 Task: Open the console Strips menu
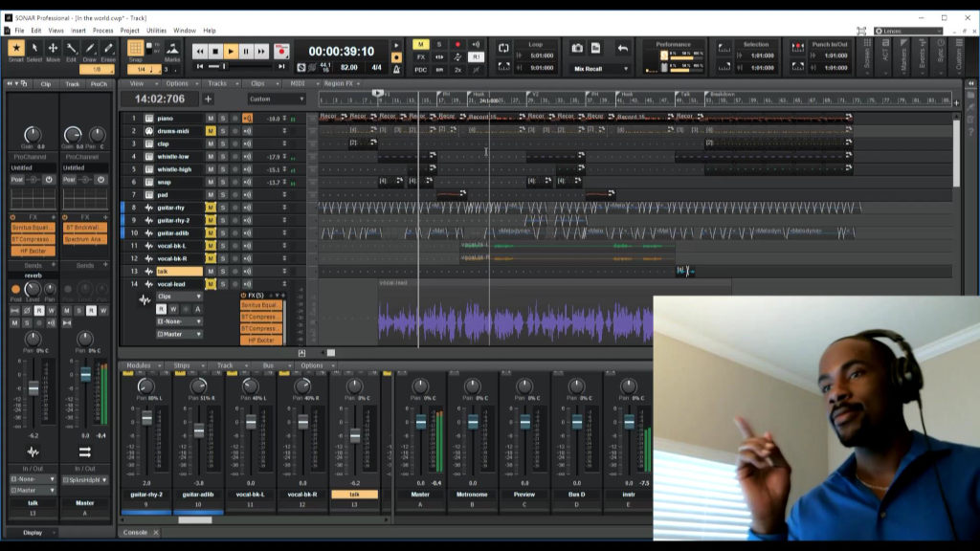point(186,365)
